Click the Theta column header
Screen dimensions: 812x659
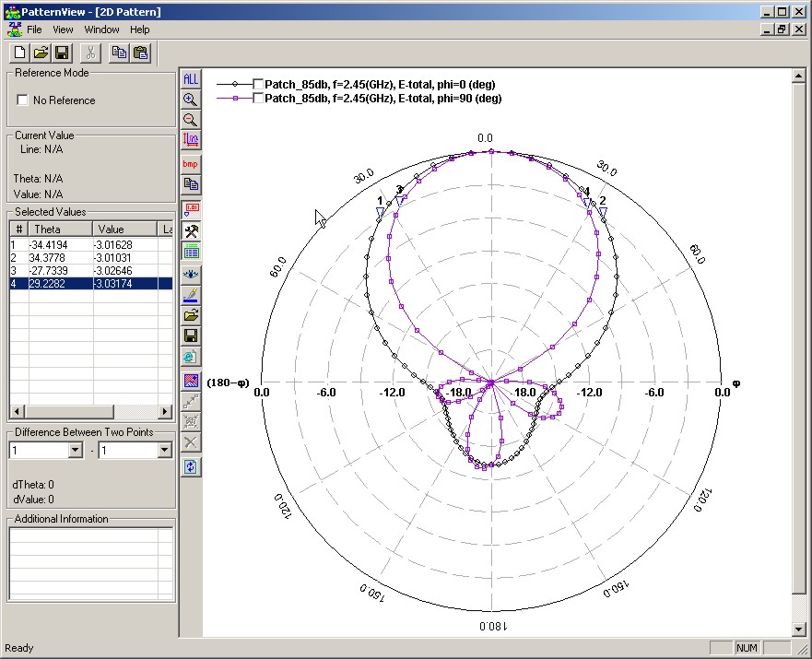58,229
